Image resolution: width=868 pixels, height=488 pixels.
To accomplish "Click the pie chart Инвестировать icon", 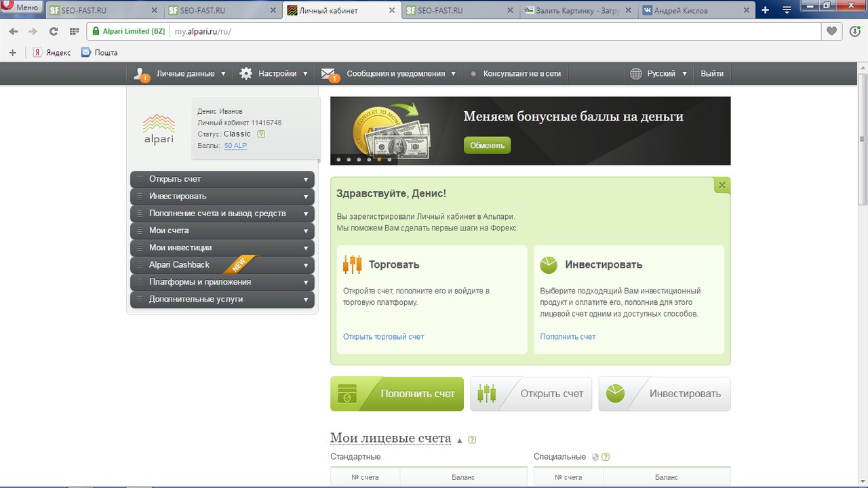I will pyautogui.click(x=549, y=265).
